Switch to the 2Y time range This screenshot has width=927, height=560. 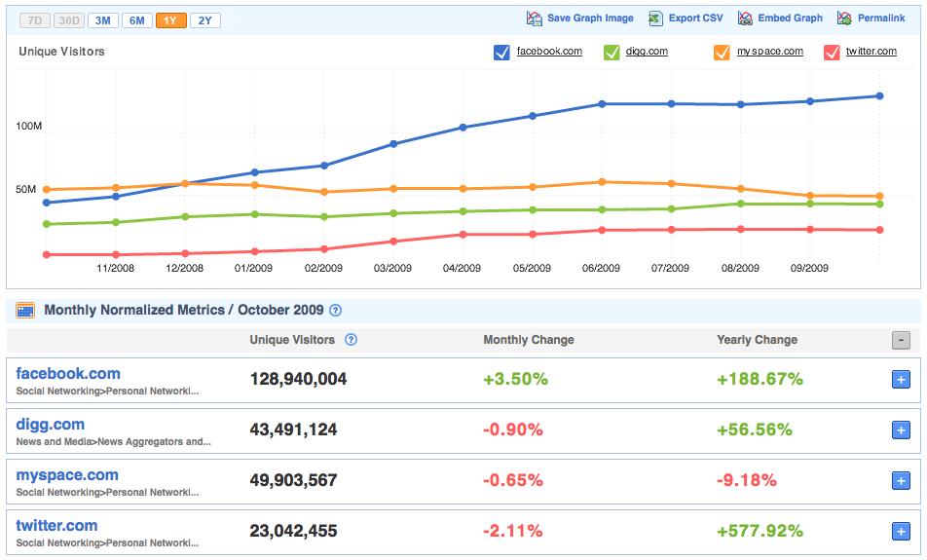click(205, 20)
